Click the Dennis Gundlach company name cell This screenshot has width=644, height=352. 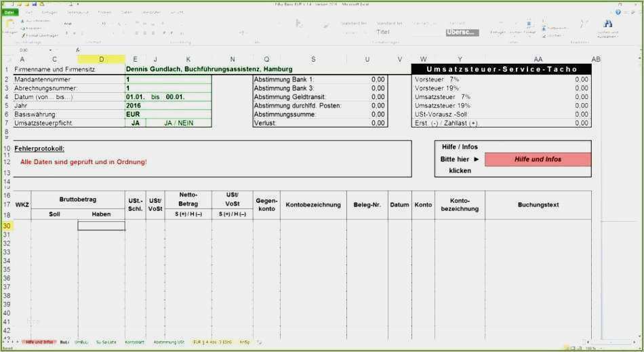pyautogui.click(x=209, y=69)
